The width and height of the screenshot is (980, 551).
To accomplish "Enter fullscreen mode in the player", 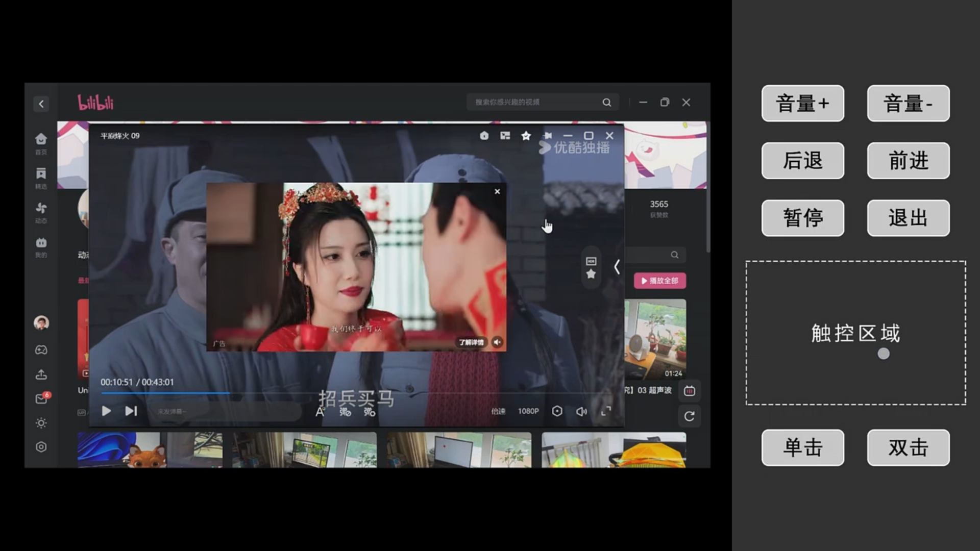I will (x=606, y=411).
